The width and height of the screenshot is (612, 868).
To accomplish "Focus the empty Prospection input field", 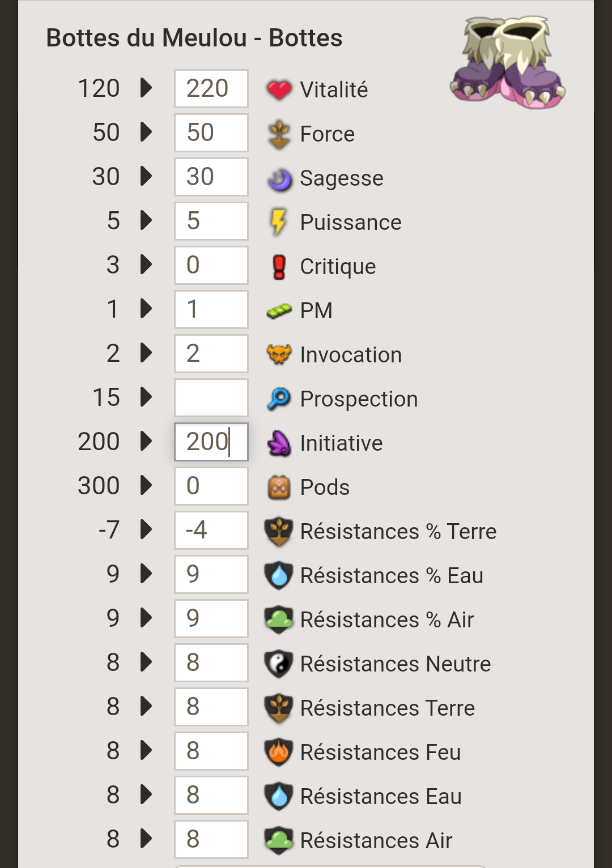I will pyautogui.click(x=211, y=397).
